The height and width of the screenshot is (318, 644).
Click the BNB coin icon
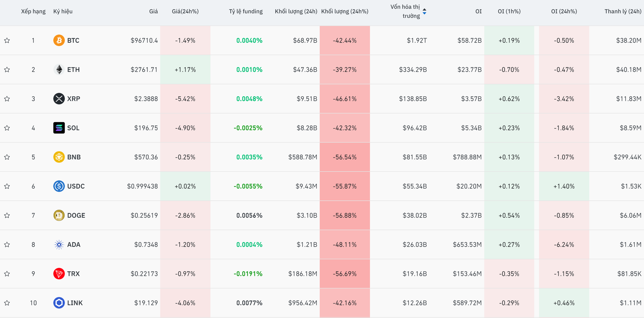click(x=59, y=157)
